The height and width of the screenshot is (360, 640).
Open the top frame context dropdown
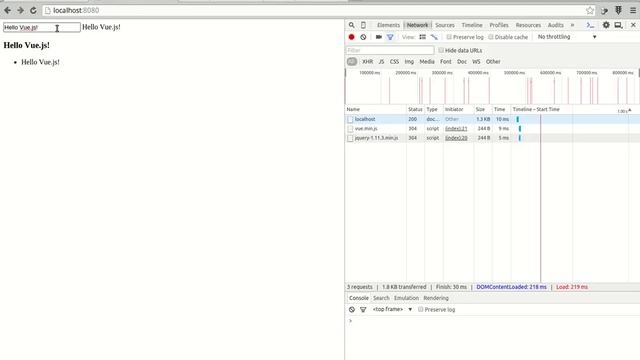392,309
